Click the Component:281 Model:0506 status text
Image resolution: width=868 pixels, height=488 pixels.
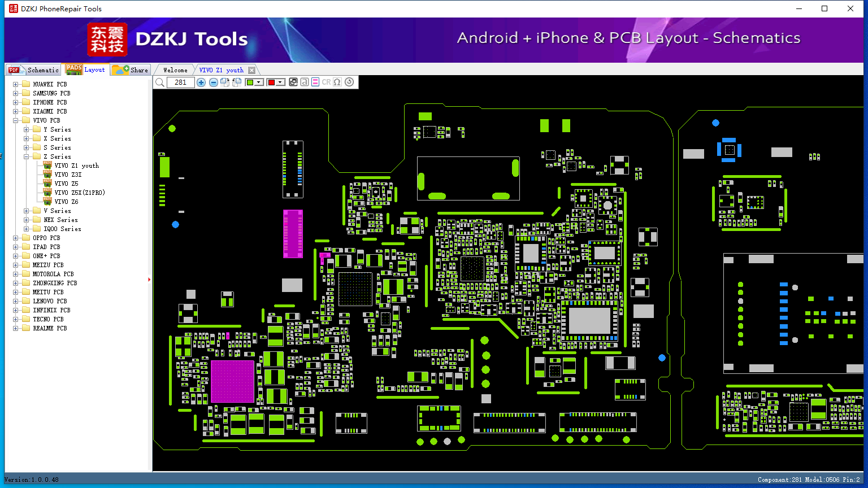(x=809, y=480)
